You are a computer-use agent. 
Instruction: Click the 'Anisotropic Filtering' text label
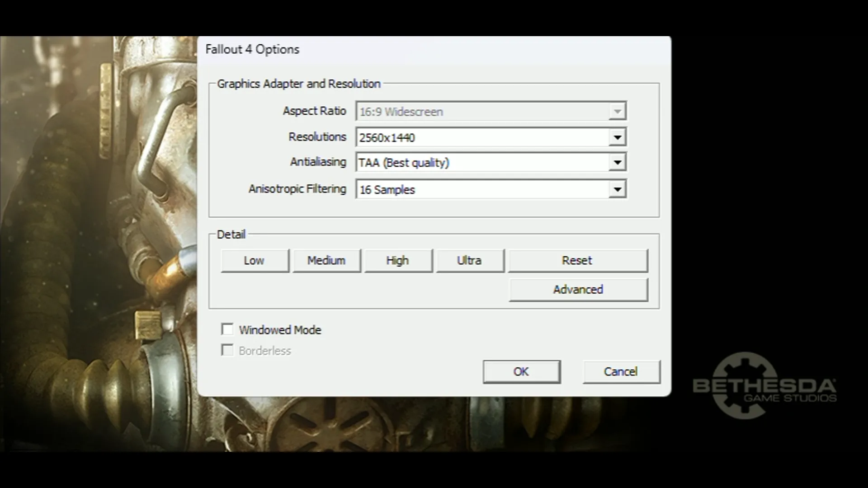(297, 189)
